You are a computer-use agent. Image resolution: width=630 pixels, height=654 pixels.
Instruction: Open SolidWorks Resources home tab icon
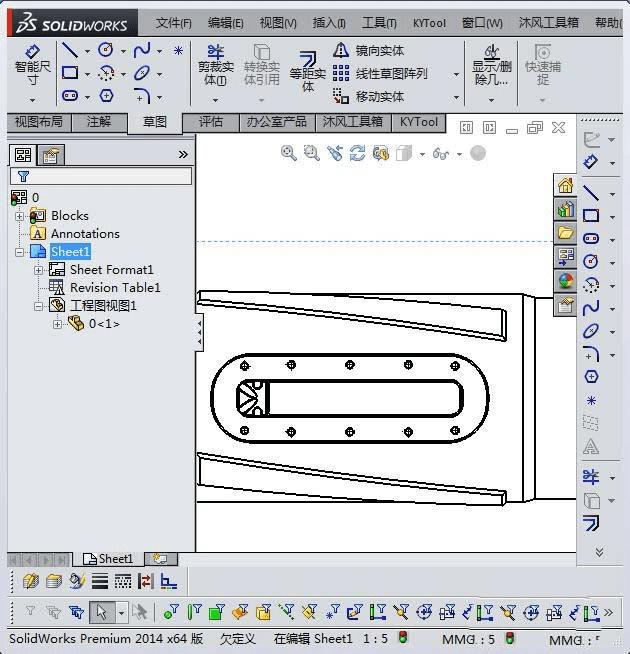(x=565, y=185)
